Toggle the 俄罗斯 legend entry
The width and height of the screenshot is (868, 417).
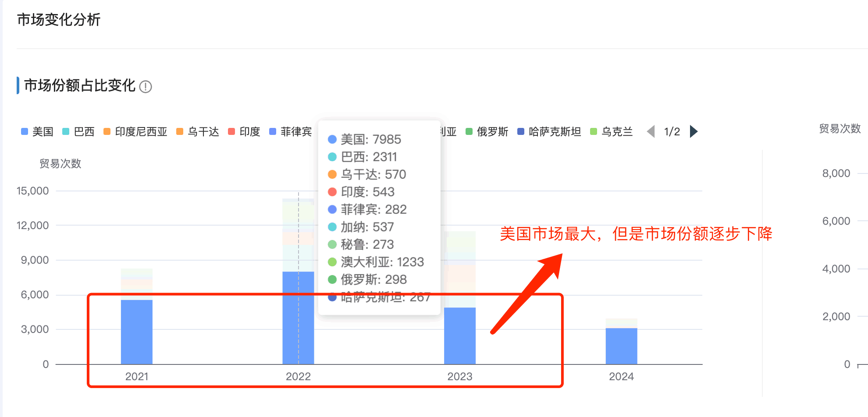[487, 131]
